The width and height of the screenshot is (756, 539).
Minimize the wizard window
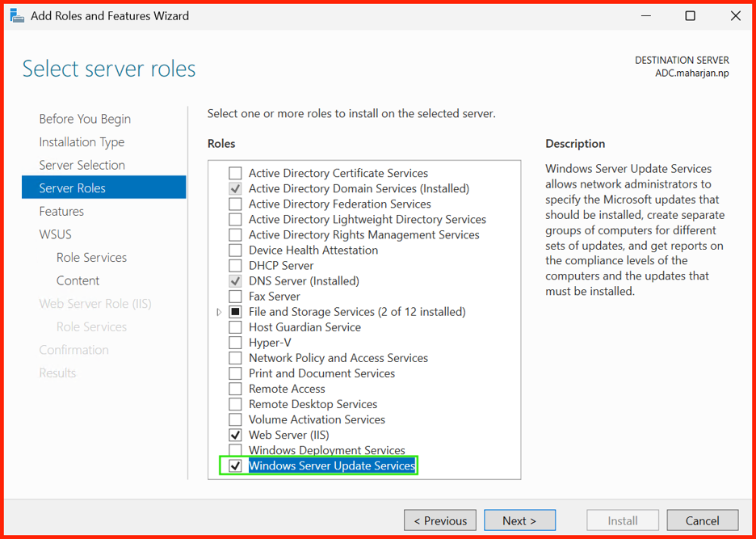point(646,16)
